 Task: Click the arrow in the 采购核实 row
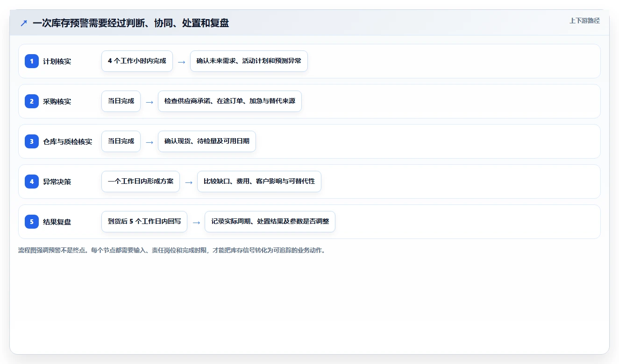tap(149, 102)
